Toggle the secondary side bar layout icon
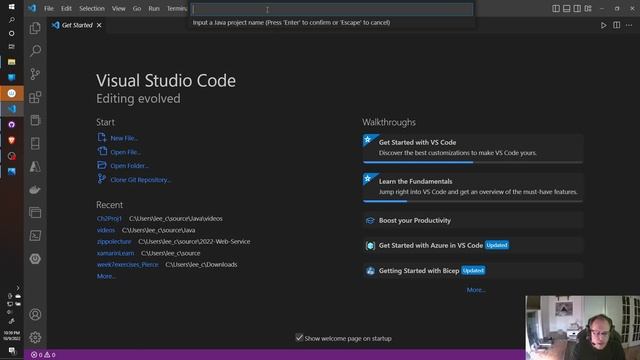The width and height of the screenshot is (640, 360). pos(577,8)
